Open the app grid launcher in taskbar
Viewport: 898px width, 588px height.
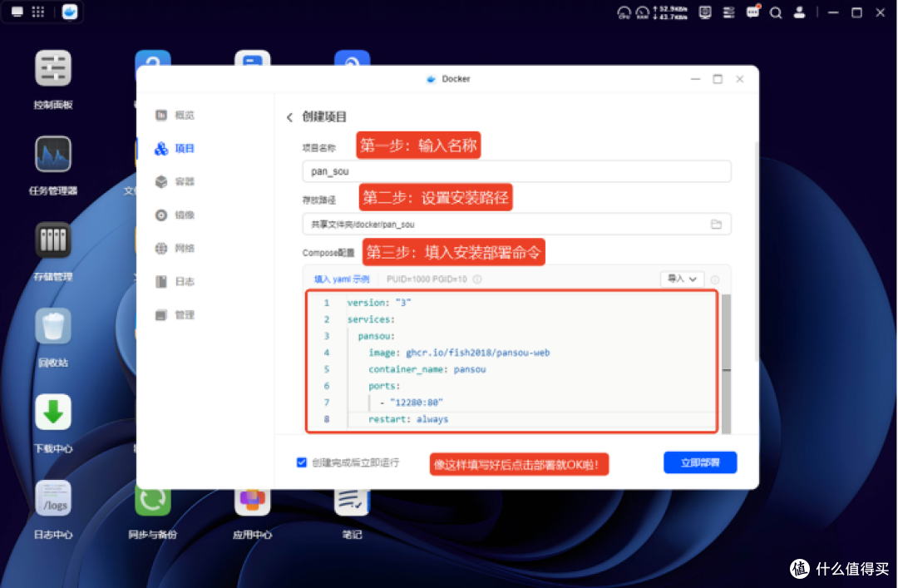[37, 12]
